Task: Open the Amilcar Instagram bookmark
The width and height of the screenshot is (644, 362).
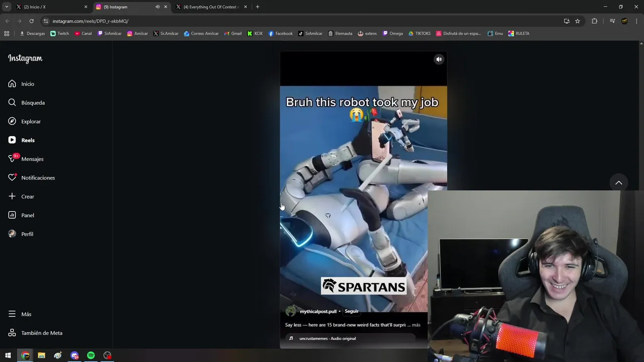Action: click(x=137, y=34)
